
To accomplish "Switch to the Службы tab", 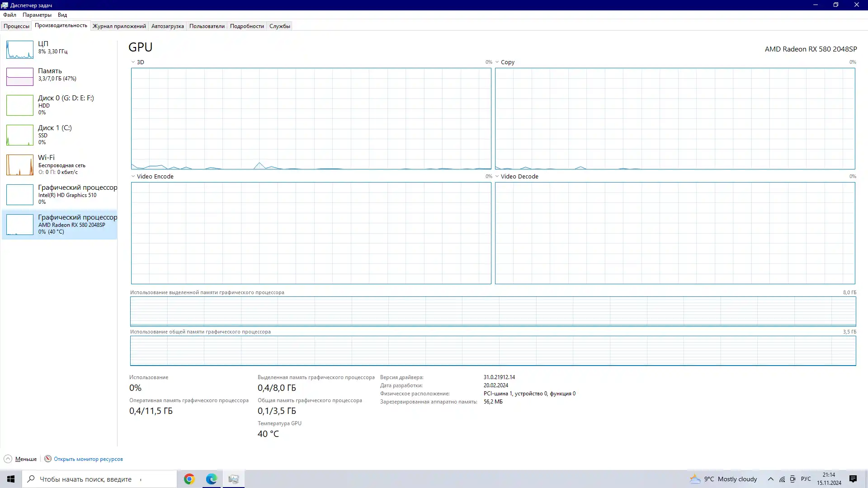I will pyautogui.click(x=280, y=26).
